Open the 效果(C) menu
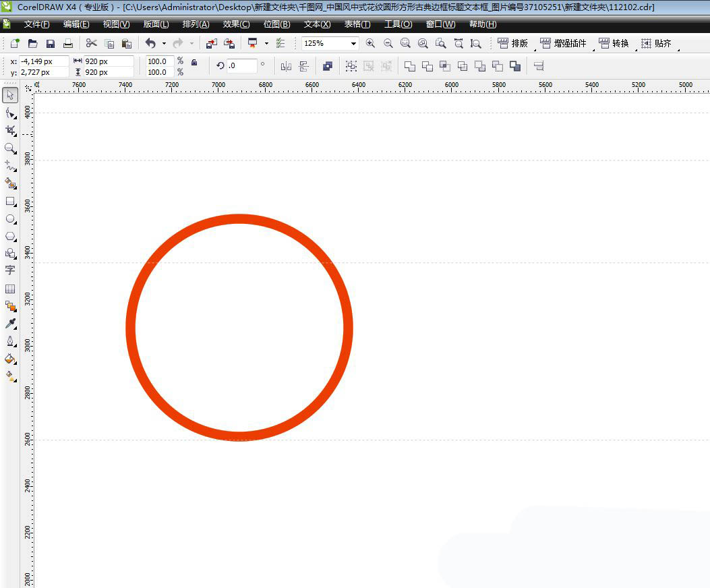The image size is (710, 588). pos(236,24)
